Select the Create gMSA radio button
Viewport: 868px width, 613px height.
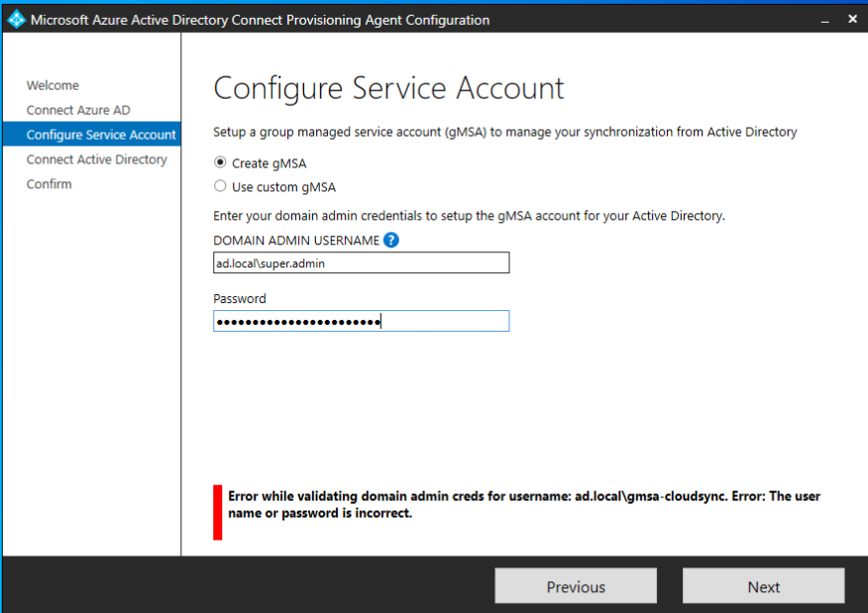[x=220, y=163]
